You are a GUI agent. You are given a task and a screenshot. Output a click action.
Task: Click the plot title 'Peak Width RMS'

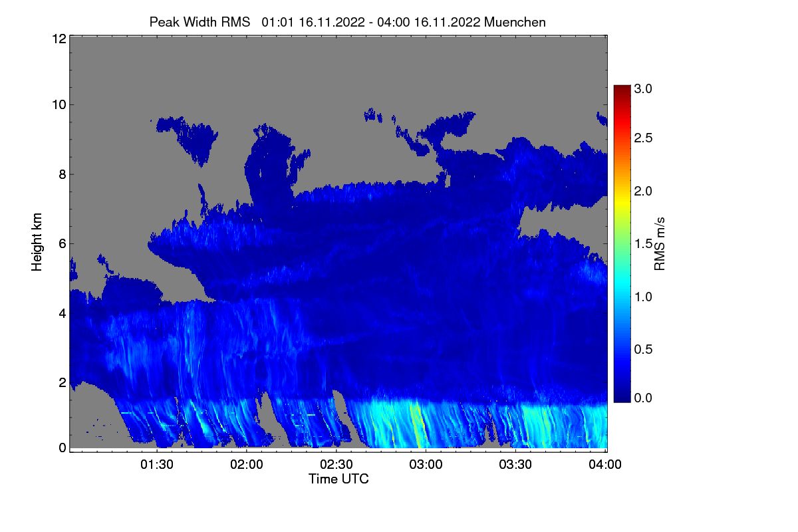click(199, 22)
